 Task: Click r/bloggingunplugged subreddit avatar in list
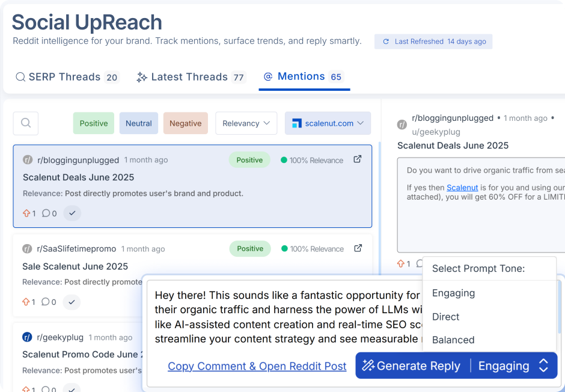(28, 159)
